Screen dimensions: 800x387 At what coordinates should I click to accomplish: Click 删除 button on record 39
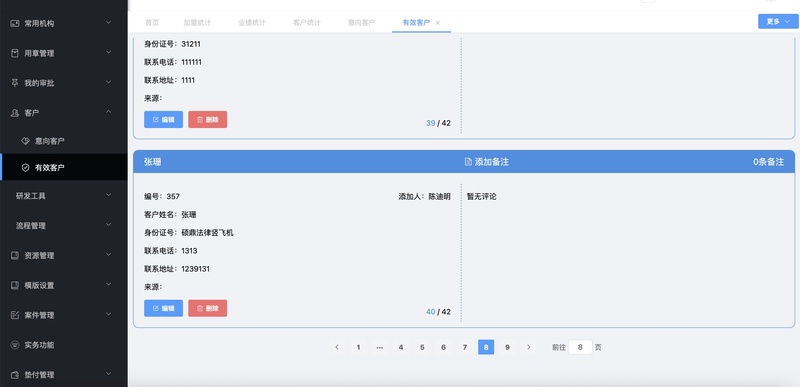(208, 119)
